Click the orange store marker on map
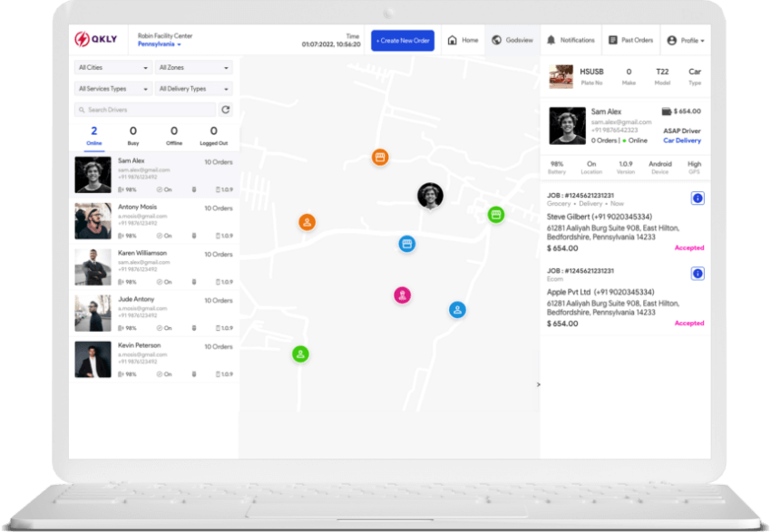 [x=379, y=157]
